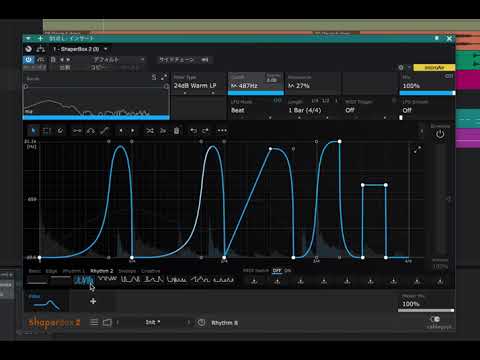Shift the LFO wave left
Screen dimensions: 480x360
coord(121,131)
